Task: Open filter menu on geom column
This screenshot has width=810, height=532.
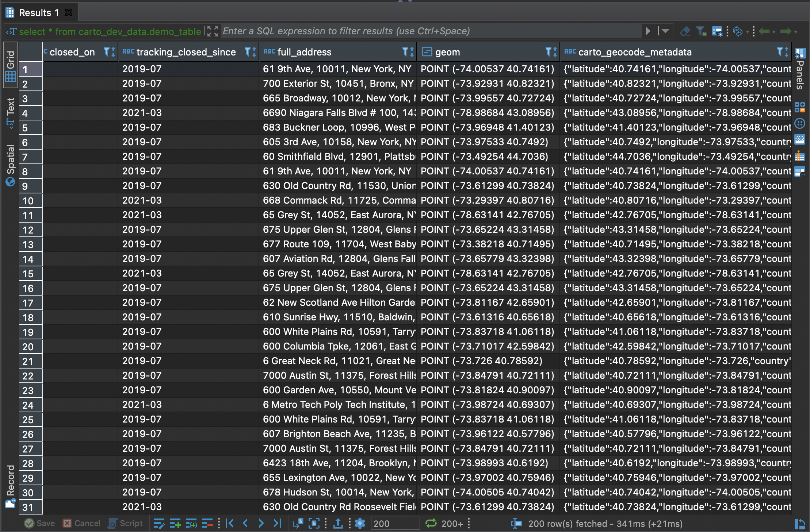Action: 549,52
